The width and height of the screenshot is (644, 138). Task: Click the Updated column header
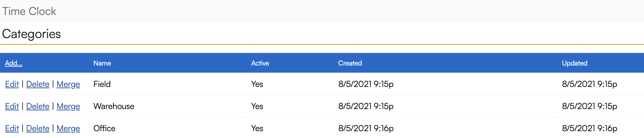(x=574, y=63)
